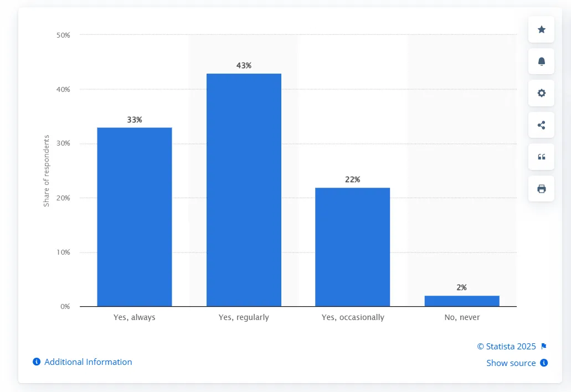Click the © Statista 2025 link

(x=506, y=346)
